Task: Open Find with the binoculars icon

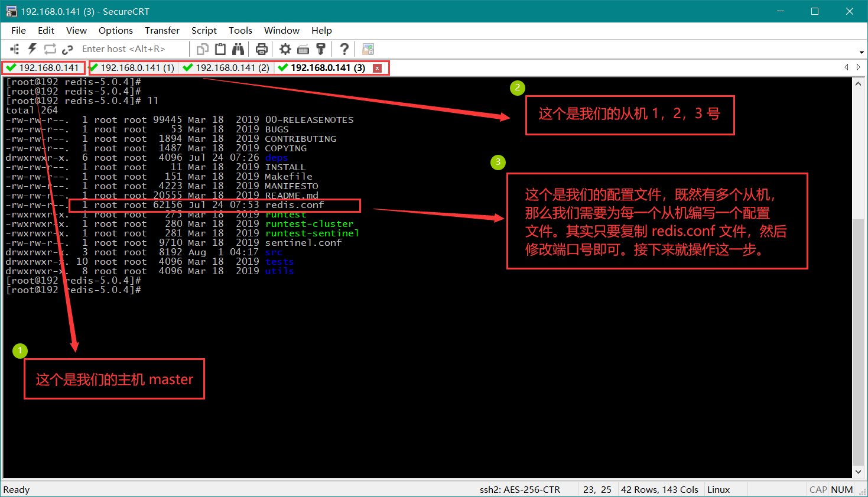Action: tap(238, 49)
